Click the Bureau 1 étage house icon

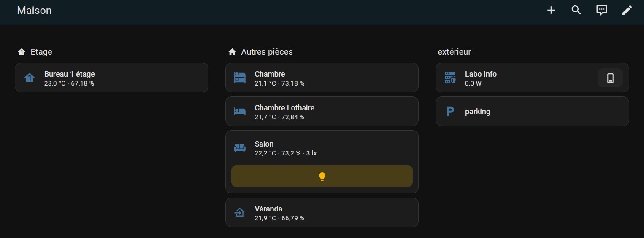click(x=29, y=78)
